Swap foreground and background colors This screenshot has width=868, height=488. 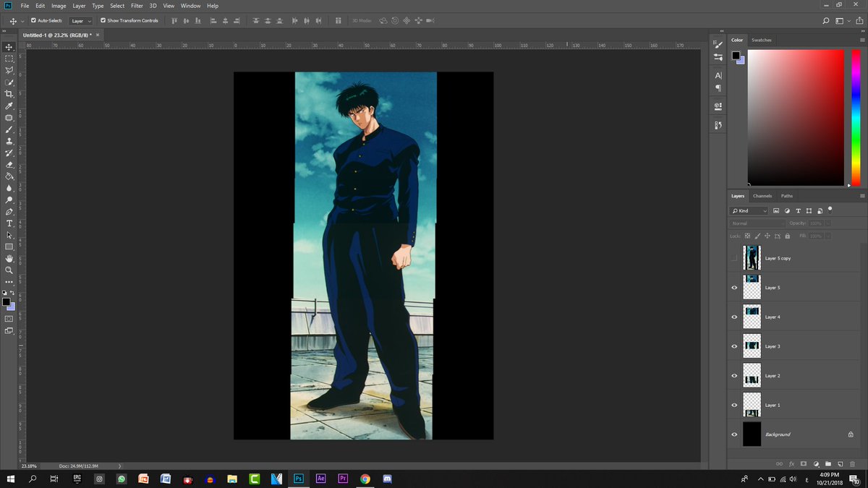pos(12,293)
